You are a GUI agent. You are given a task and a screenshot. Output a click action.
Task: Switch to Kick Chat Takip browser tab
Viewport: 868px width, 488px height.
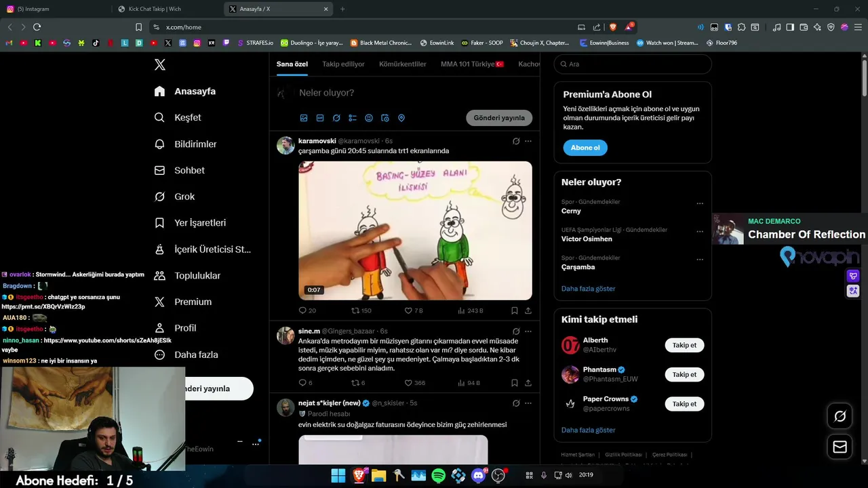(166, 9)
